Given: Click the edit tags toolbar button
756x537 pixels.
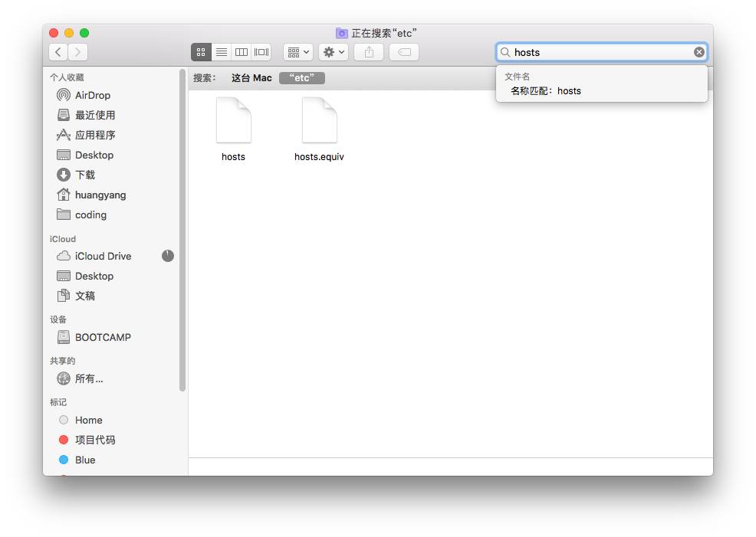Looking at the screenshot, I should point(404,52).
